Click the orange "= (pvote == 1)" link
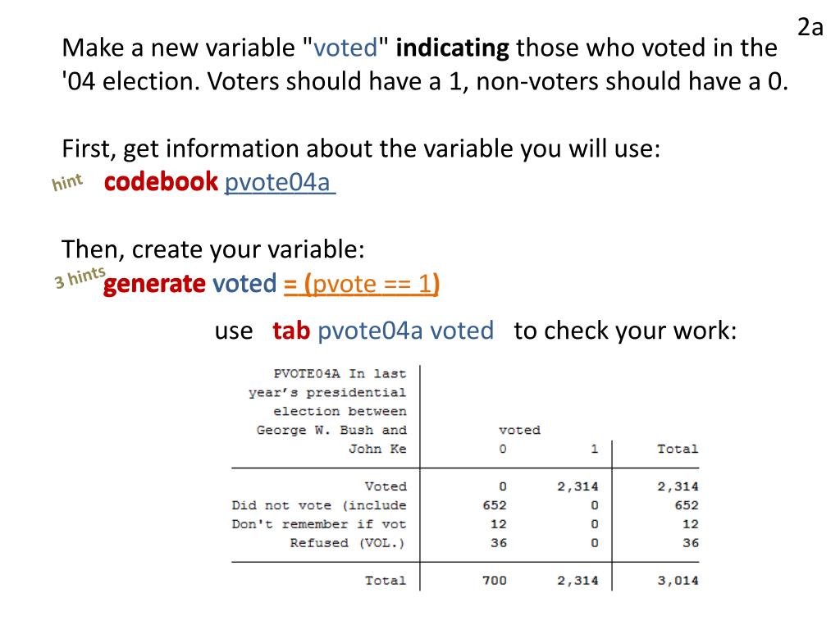 362,283
